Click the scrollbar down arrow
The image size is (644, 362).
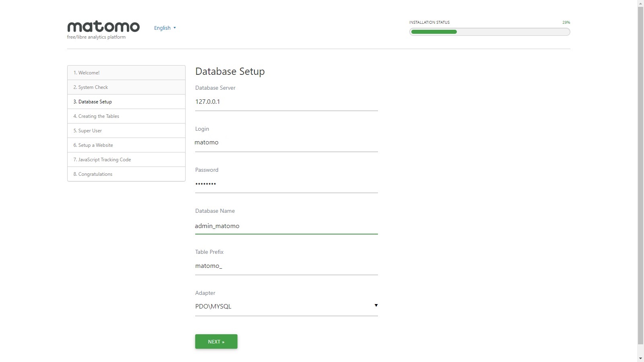click(640, 358)
